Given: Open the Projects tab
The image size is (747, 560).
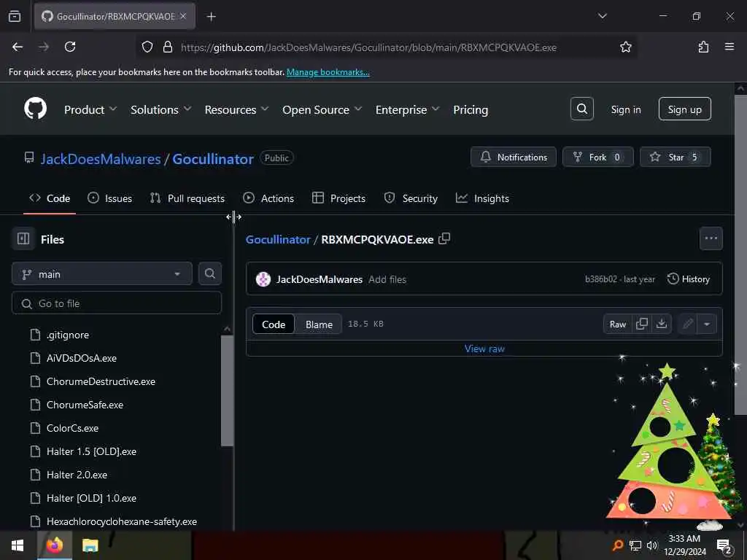Looking at the screenshot, I should [338, 198].
